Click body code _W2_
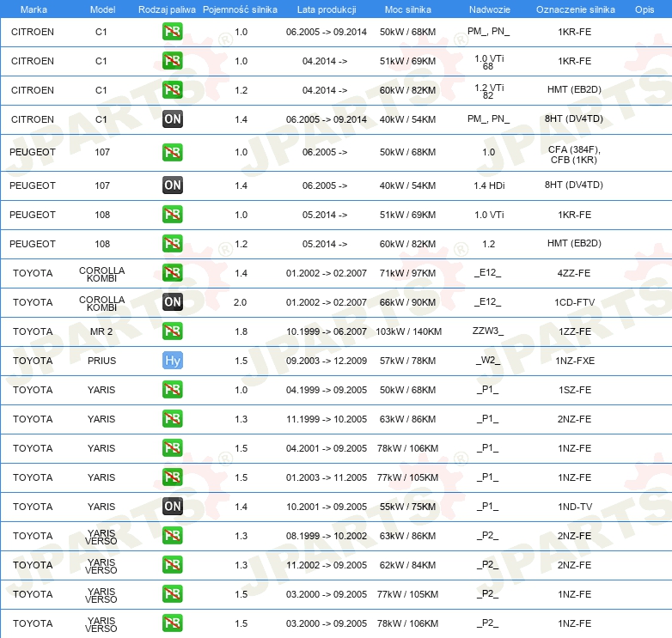The width and height of the screenshot is (672, 638). (488, 360)
